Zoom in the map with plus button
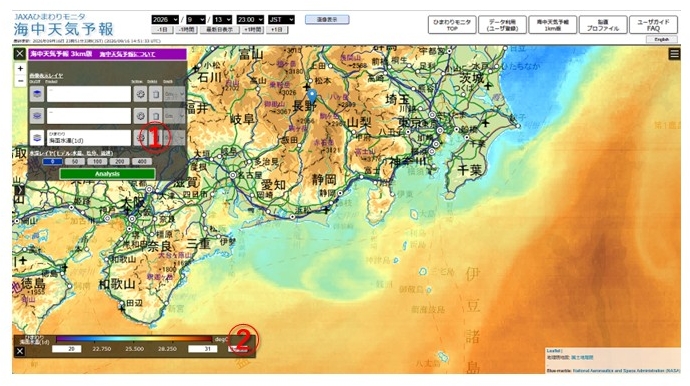Screen dimensions: 690x386 tap(20, 69)
